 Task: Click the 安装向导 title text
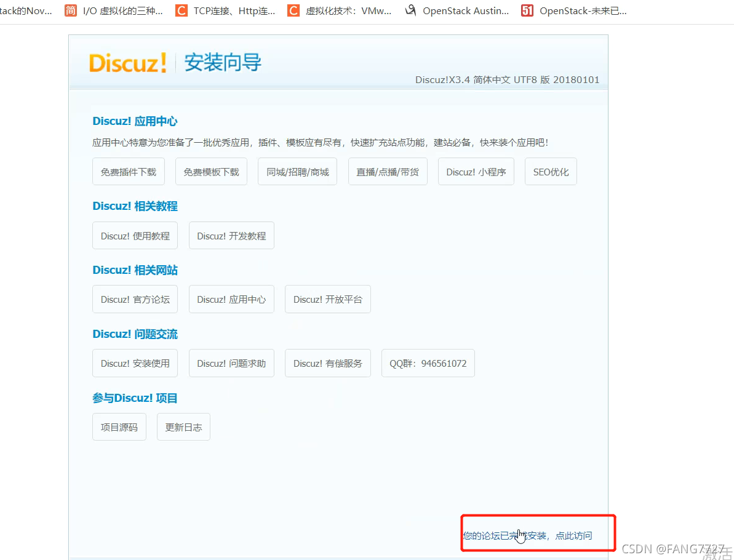(x=223, y=62)
